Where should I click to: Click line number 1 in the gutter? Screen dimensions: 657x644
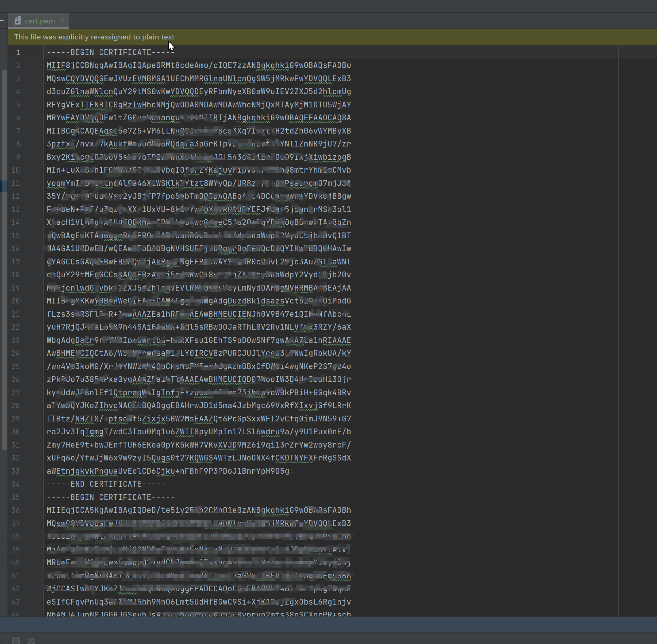tap(18, 52)
